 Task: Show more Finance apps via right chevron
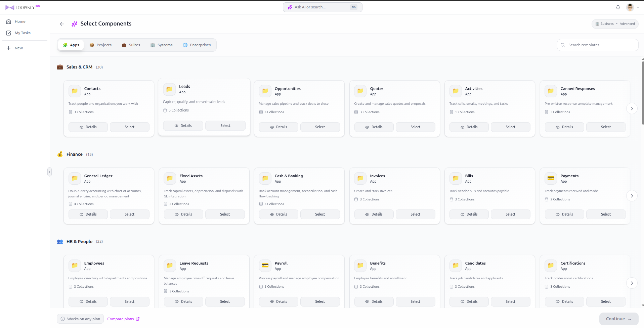[x=632, y=196]
